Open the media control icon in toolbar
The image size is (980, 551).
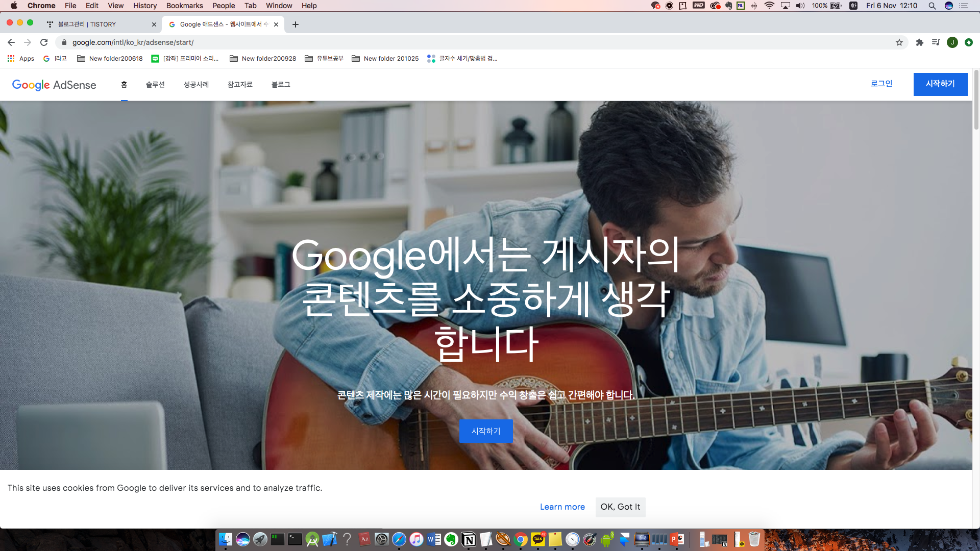click(936, 42)
